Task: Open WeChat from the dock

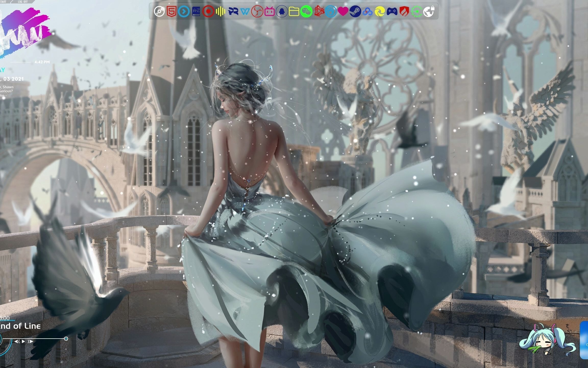Action: tap(306, 11)
